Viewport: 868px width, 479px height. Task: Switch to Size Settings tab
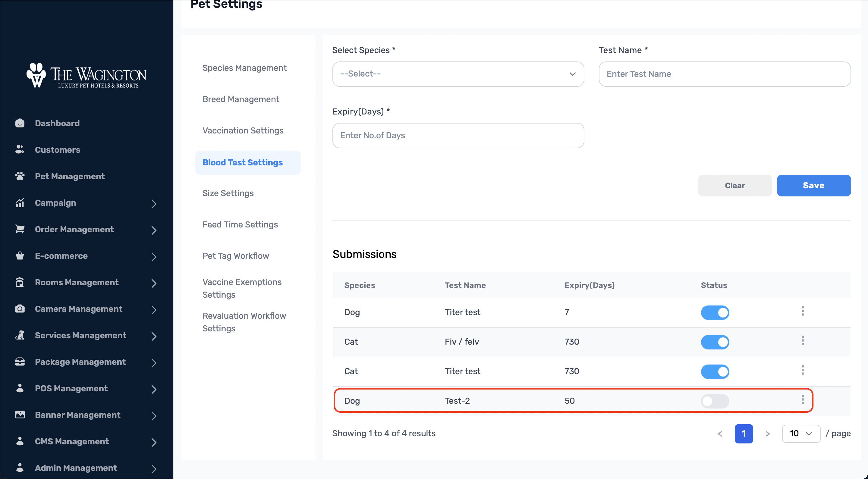228,193
